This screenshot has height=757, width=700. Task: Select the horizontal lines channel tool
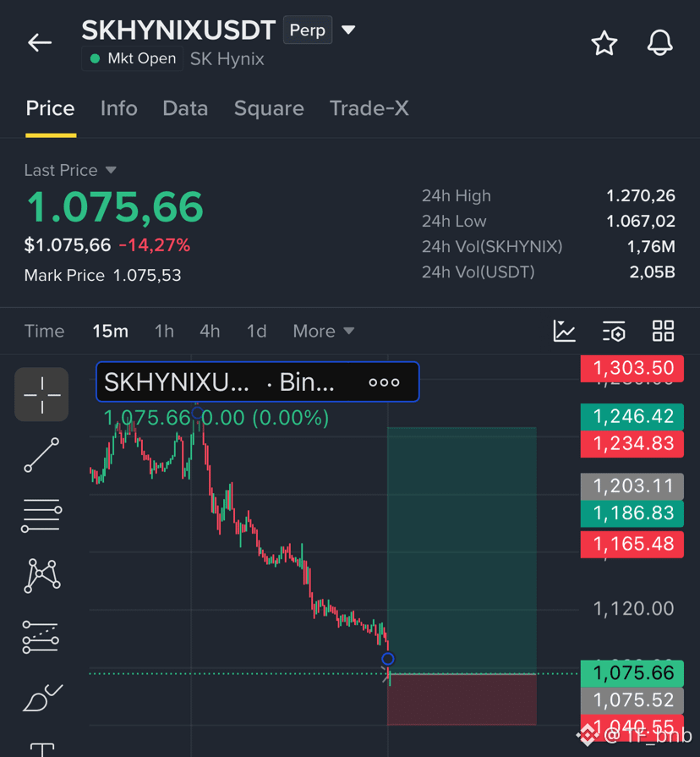tap(41, 516)
